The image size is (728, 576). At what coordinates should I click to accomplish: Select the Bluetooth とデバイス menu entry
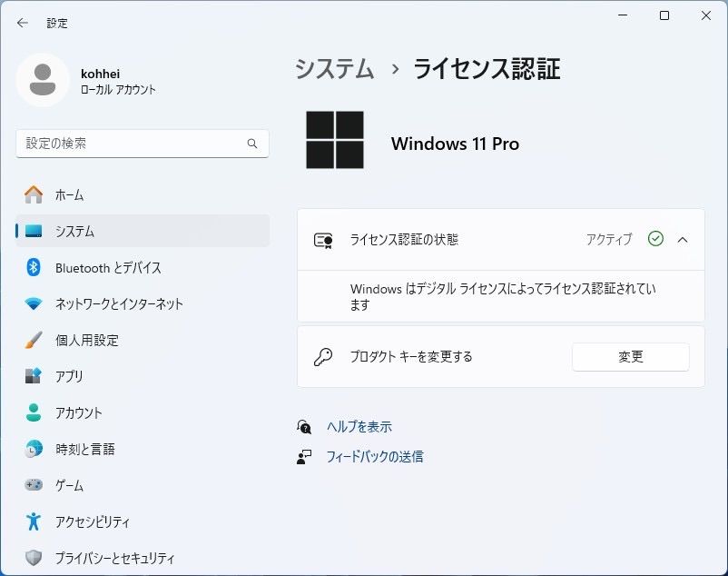[108, 267]
